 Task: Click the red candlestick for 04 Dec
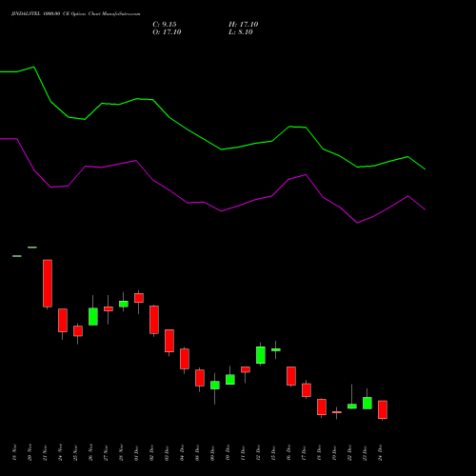click(x=185, y=359)
